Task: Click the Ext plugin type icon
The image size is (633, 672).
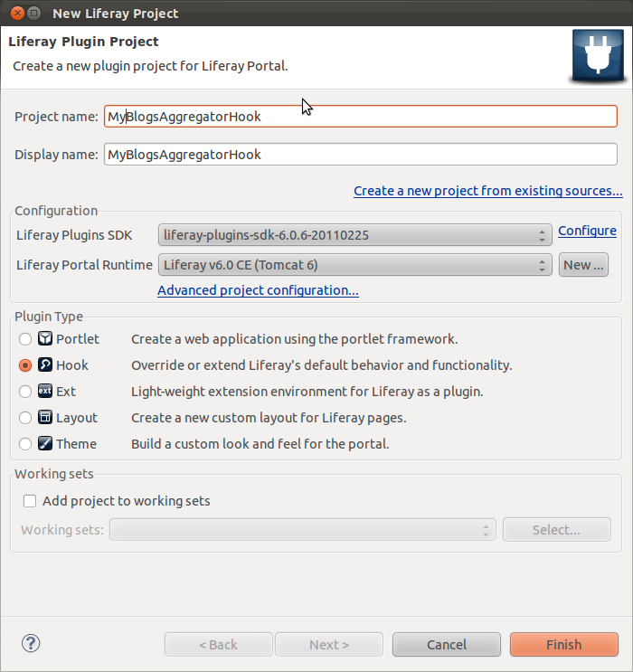Action: click(46, 392)
